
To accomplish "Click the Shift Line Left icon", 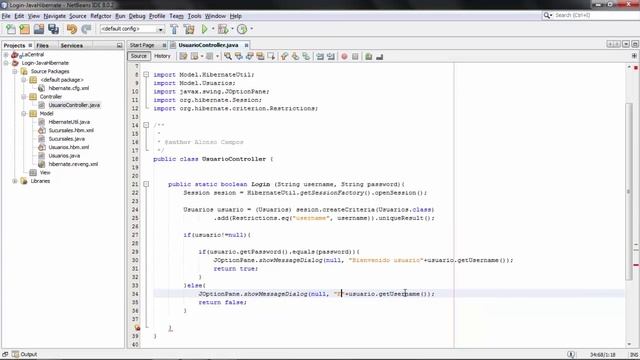I will [320, 56].
